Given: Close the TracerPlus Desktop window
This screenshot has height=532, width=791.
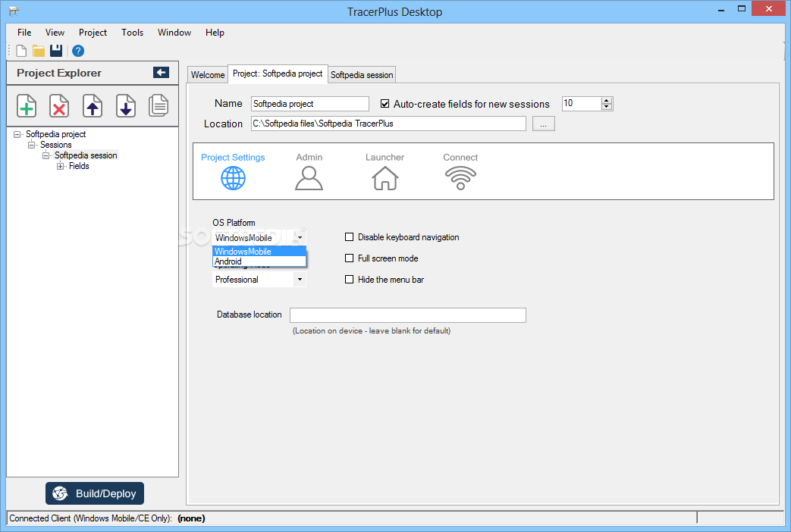Looking at the screenshot, I should [769, 9].
